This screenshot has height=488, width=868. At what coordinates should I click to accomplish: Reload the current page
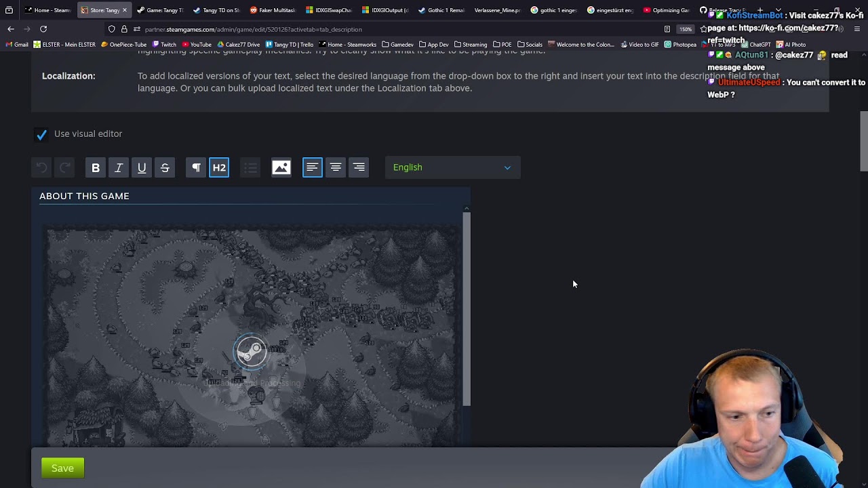[x=43, y=29]
